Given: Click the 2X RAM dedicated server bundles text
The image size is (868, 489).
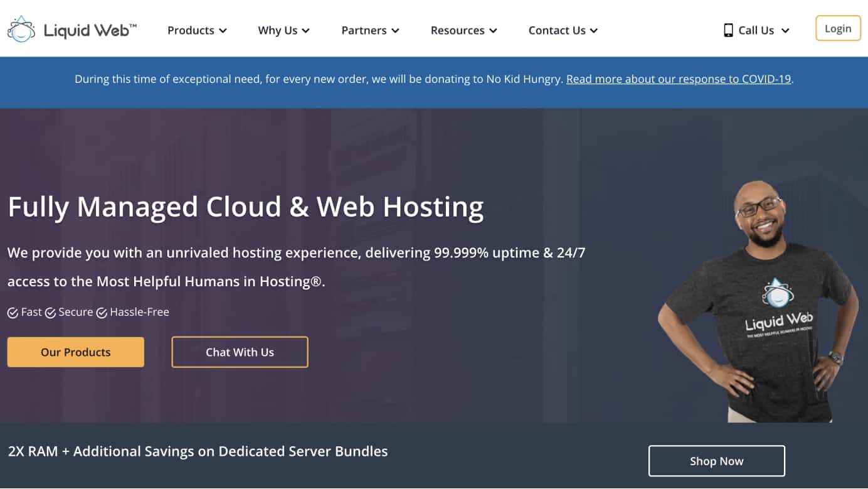Looking at the screenshot, I should tap(198, 451).
